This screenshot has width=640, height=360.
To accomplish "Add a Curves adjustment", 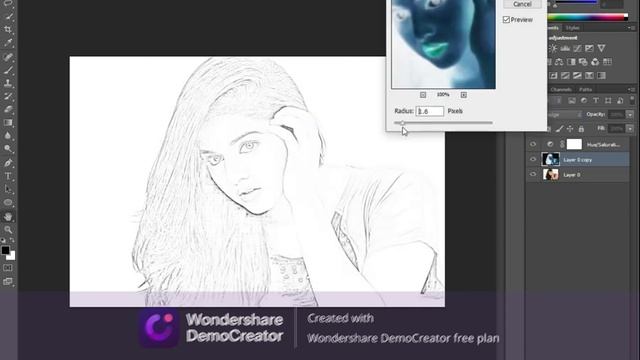I will [x=577, y=48].
